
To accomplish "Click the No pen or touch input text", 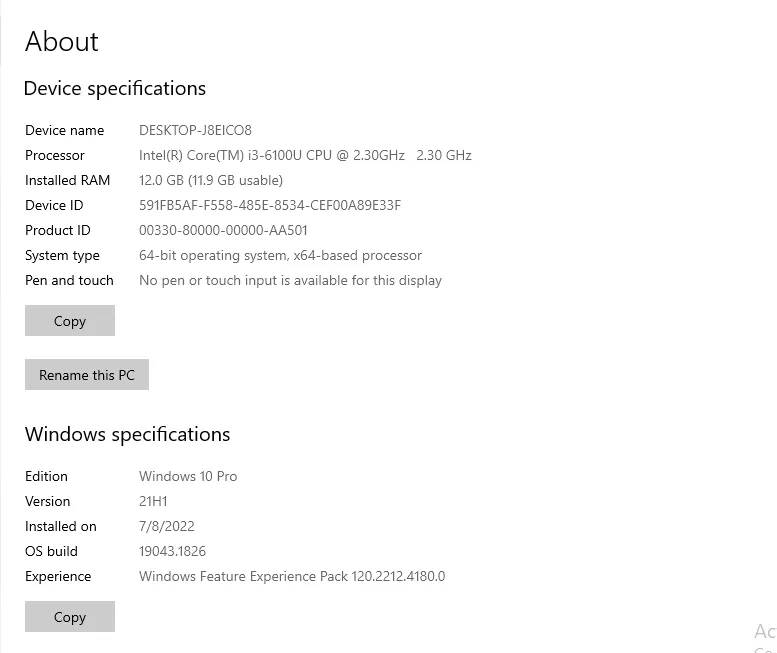I will pyautogui.click(x=290, y=280).
